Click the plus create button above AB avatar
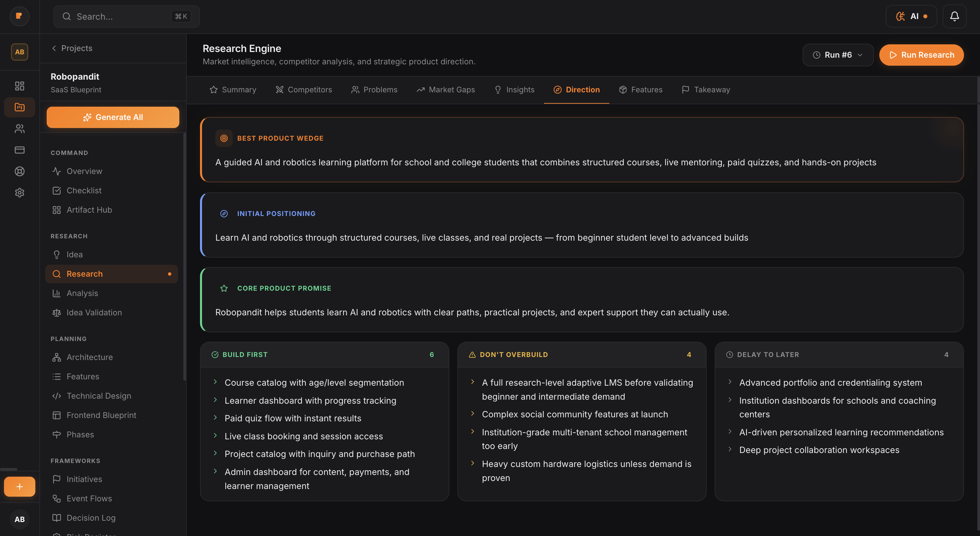This screenshot has height=536, width=980. (x=19, y=486)
